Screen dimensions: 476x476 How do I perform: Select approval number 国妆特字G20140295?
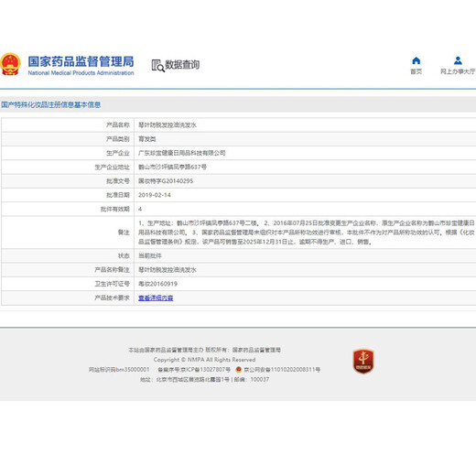pyautogui.click(x=166, y=181)
